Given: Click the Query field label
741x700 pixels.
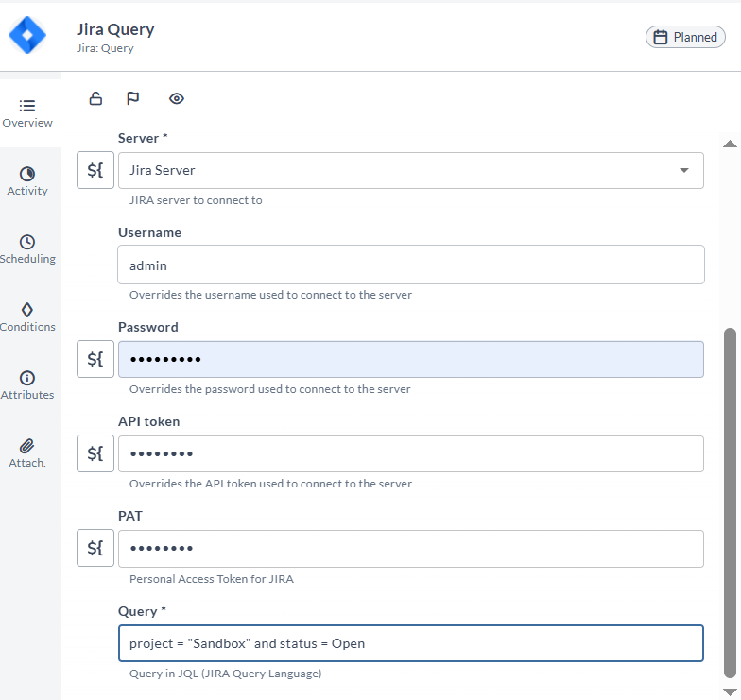Looking at the screenshot, I should tap(142, 611).
